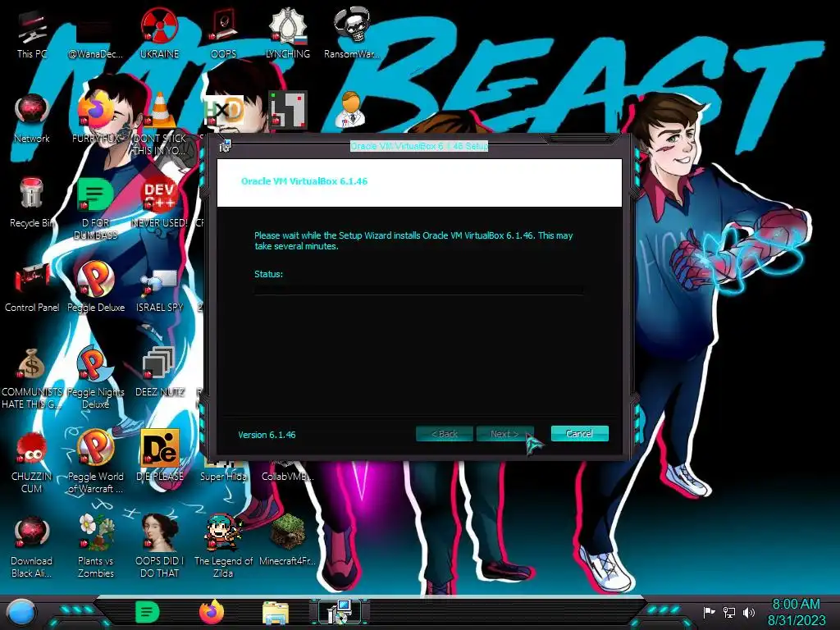Click the Cancel button in VirtualBox Setup
Image resolution: width=840 pixels, height=630 pixels.
coord(580,433)
